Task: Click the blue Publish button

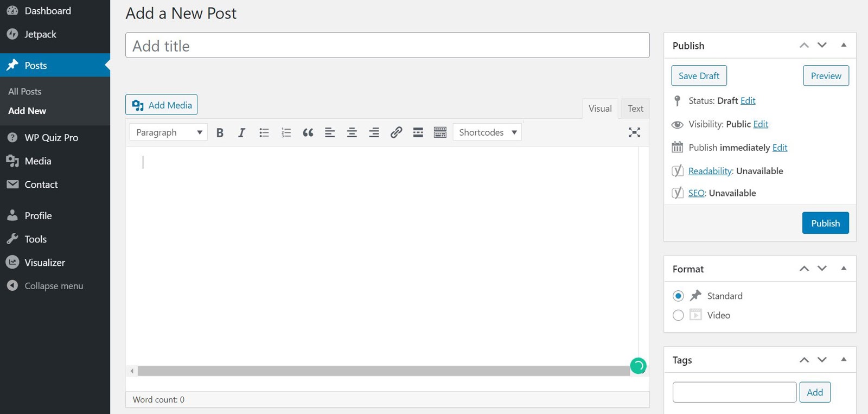Action: pos(825,223)
